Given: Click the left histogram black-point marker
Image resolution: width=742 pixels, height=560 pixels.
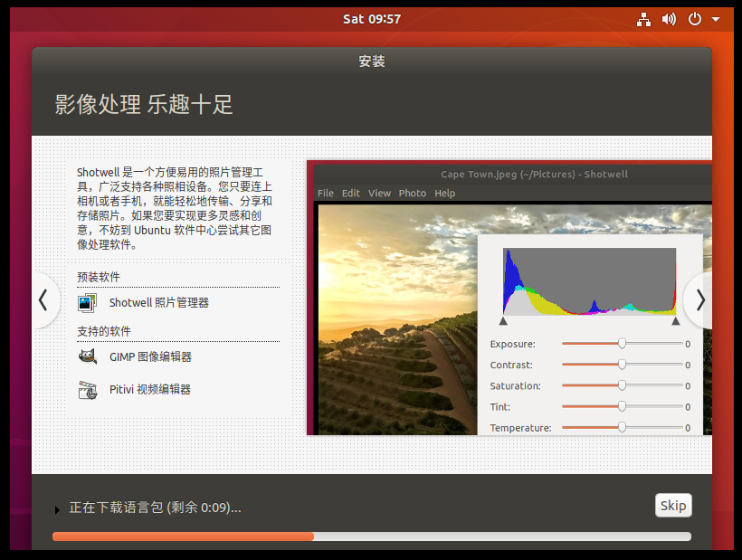Looking at the screenshot, I should click(x=503, y=321).
